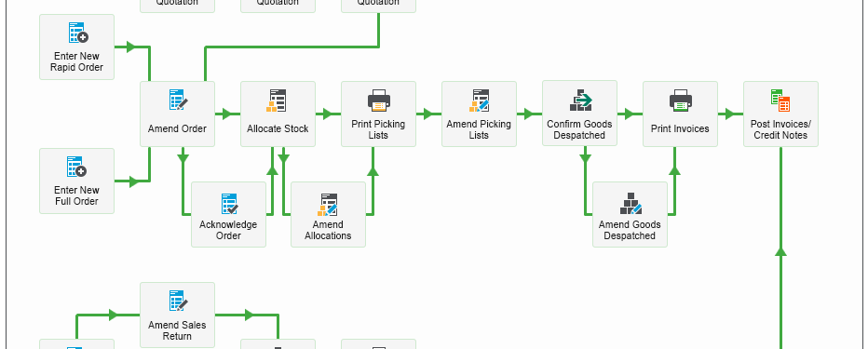Click the Post Invoices/Credit Notes icon

pyautogui.click(x=780, y=101)
